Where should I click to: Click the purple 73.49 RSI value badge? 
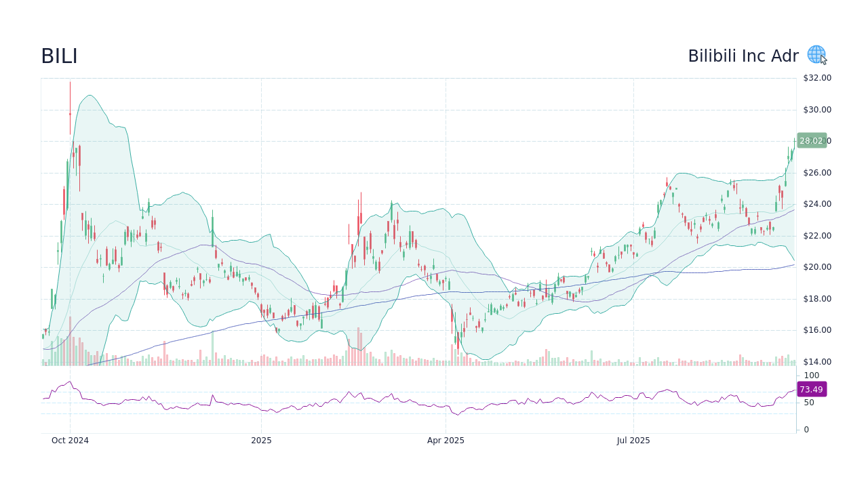811,389
